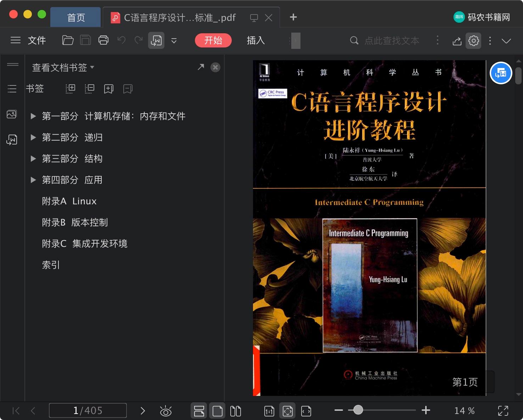Viewport: 523px width, 420px height.
Task: Expand 第一部分 计算机存储 bookmark
Action: tap(33, 116)
